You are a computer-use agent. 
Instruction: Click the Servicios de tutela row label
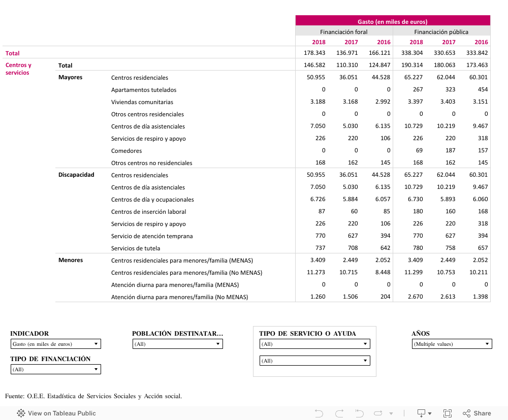pos(136,248)
